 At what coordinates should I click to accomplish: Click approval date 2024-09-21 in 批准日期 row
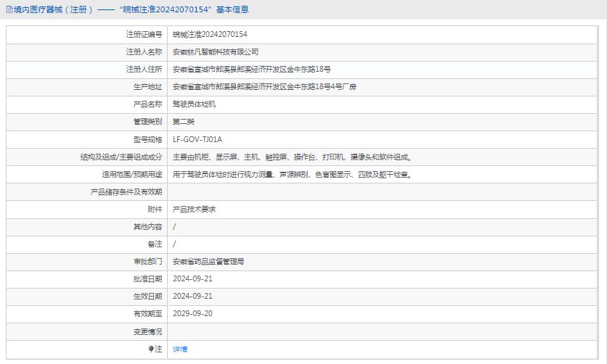tap(192, 278)
